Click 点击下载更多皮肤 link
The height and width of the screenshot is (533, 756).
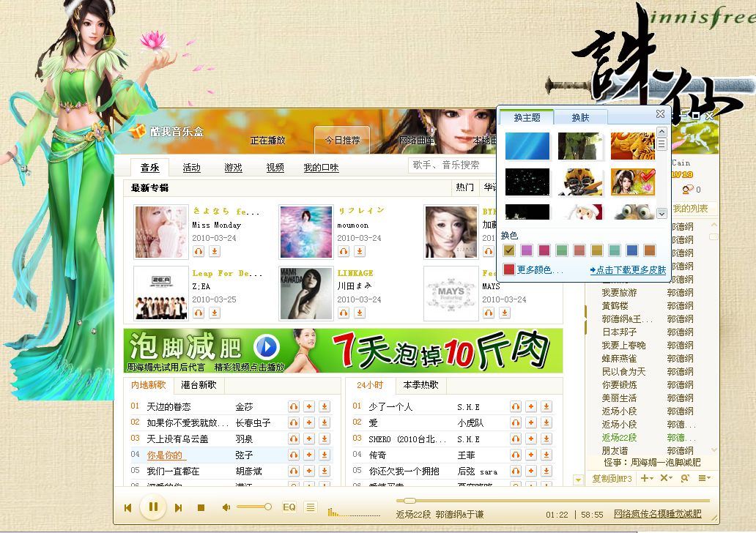point(628,270)
